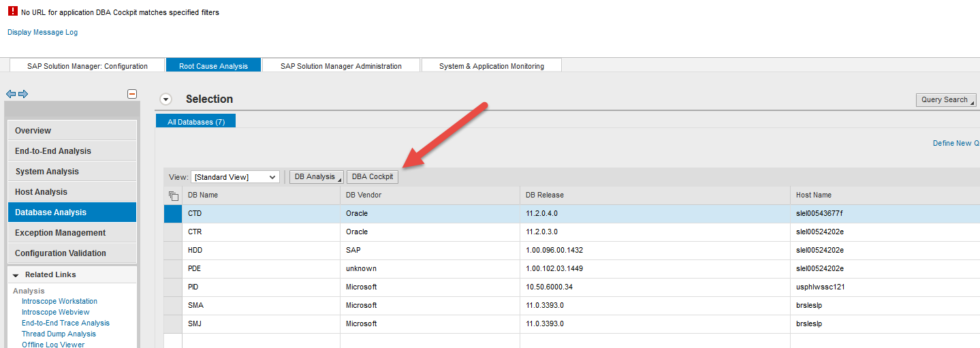
Task: Click release 11.2.0.3.0 cell
Action: [655, 232]
